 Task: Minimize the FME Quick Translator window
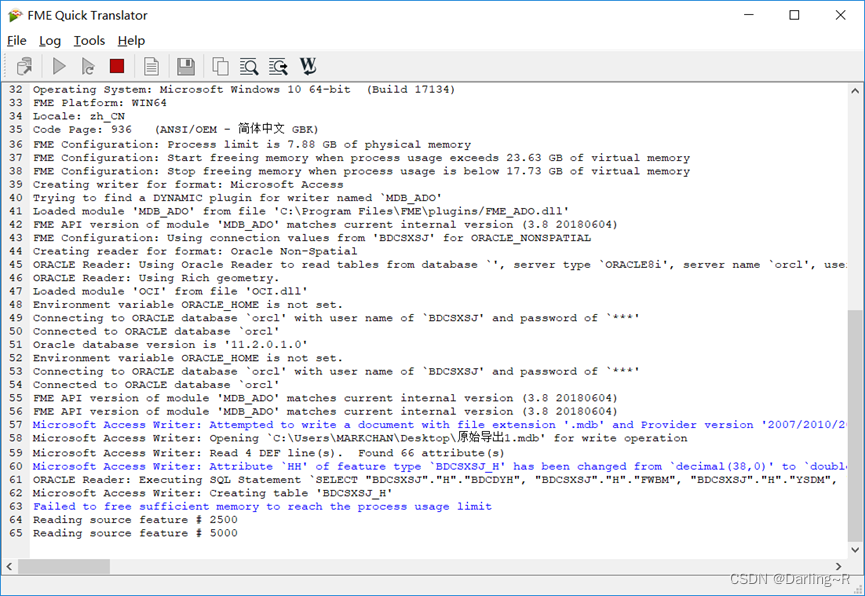point(749,15)
